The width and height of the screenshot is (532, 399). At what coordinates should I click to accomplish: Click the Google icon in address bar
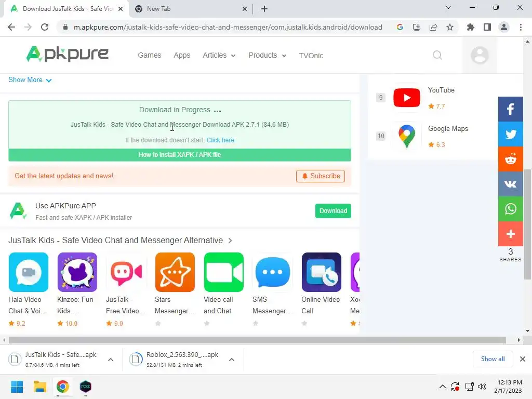click(400, 27)
